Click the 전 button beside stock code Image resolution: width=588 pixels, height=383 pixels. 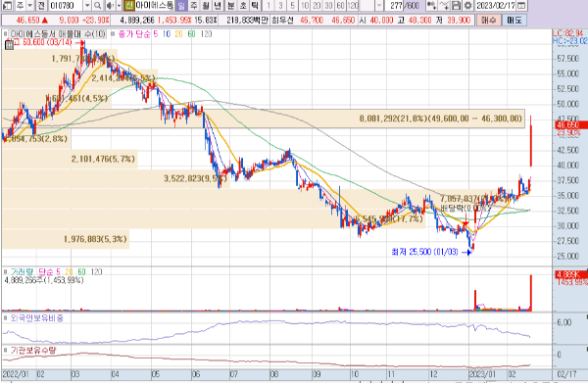tap(41, 5)
